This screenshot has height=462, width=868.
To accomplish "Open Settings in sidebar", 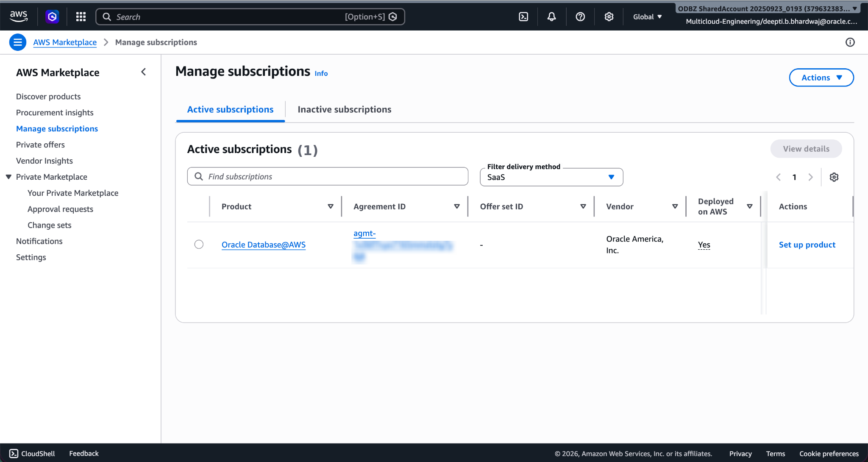I will pos(31,257).
